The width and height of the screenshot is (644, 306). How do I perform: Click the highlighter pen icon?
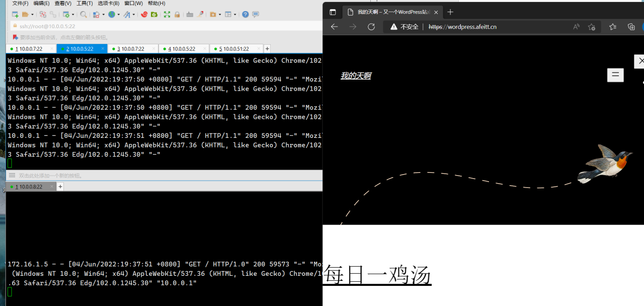[200, 15]
